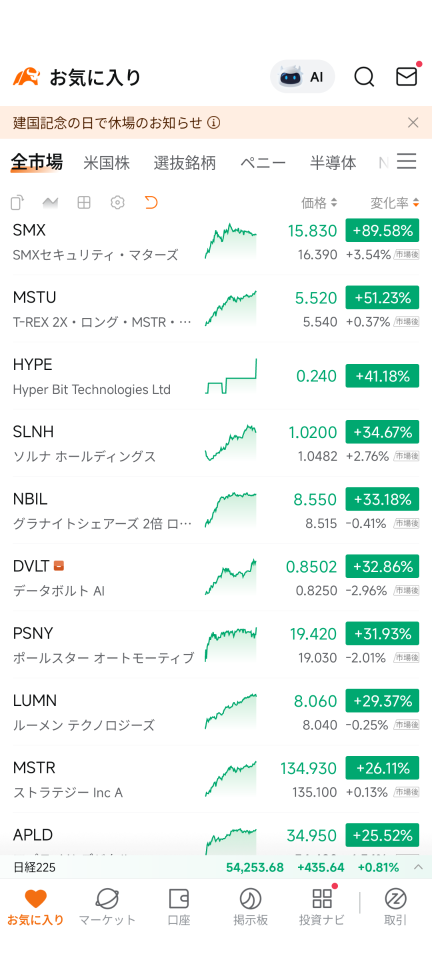Open the 投資ナビ grid icon

(322, 907)
